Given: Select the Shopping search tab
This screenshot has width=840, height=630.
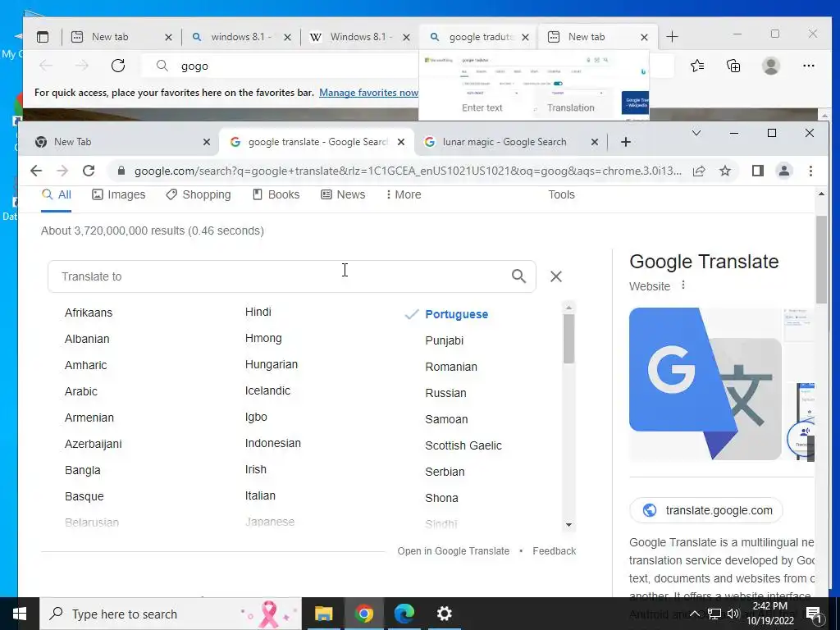Looking at the screenshot, I should point(199,194).
